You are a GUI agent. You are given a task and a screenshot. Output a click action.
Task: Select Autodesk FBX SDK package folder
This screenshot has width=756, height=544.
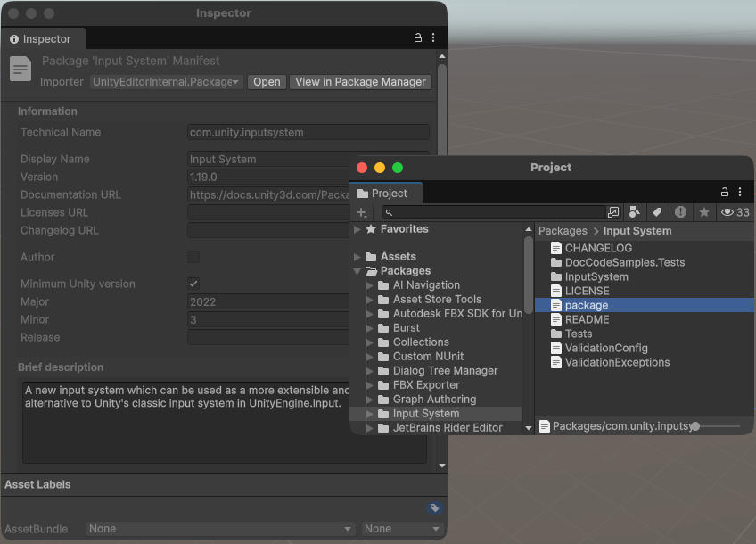coord(450,314)
